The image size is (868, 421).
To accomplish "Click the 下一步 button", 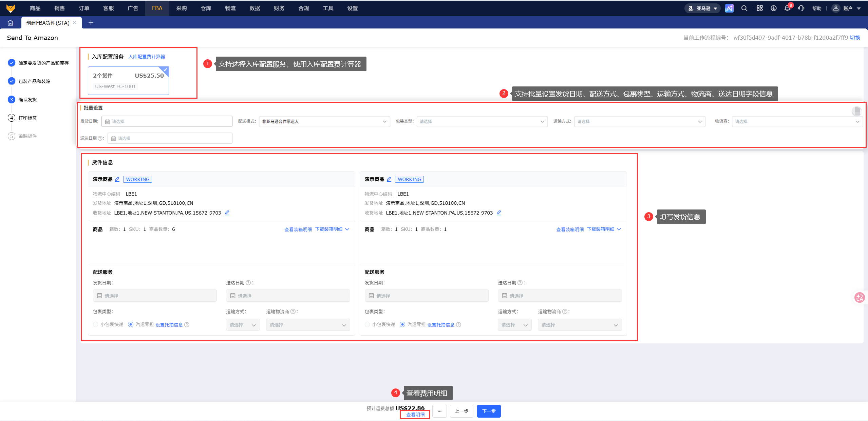I will [489, 411].
